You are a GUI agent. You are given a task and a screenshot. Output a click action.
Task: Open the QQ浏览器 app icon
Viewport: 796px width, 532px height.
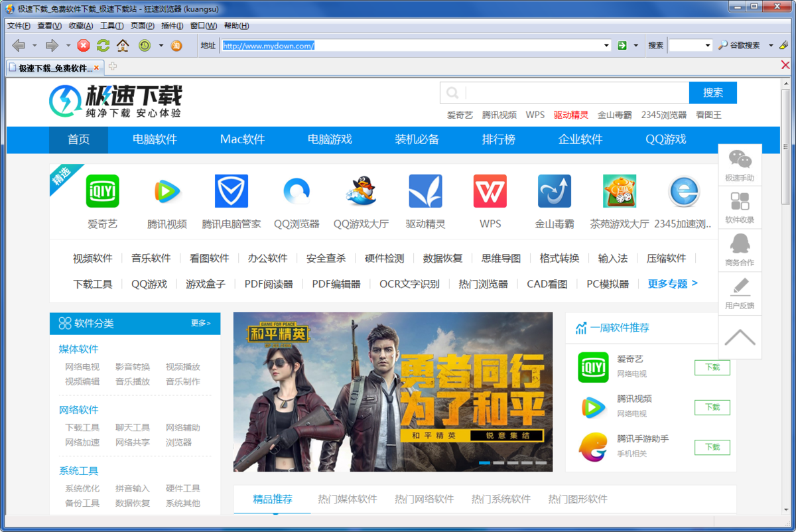point(297,191)
